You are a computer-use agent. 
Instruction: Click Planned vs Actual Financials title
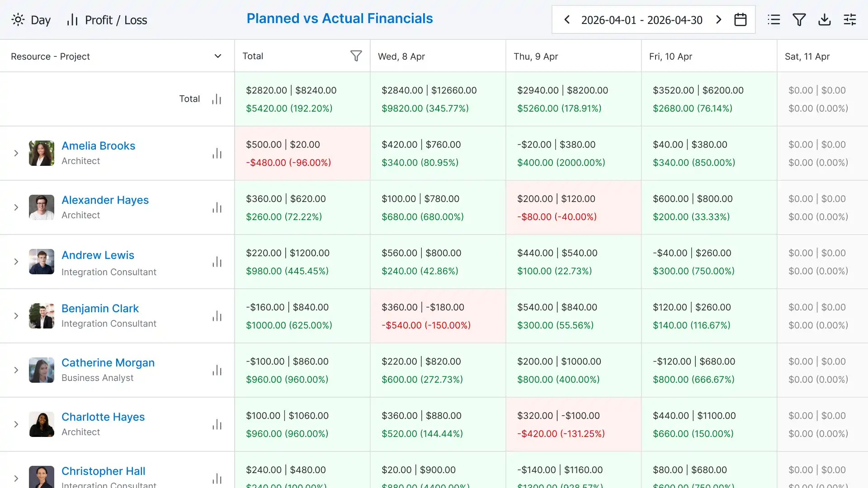click(340, 19)
